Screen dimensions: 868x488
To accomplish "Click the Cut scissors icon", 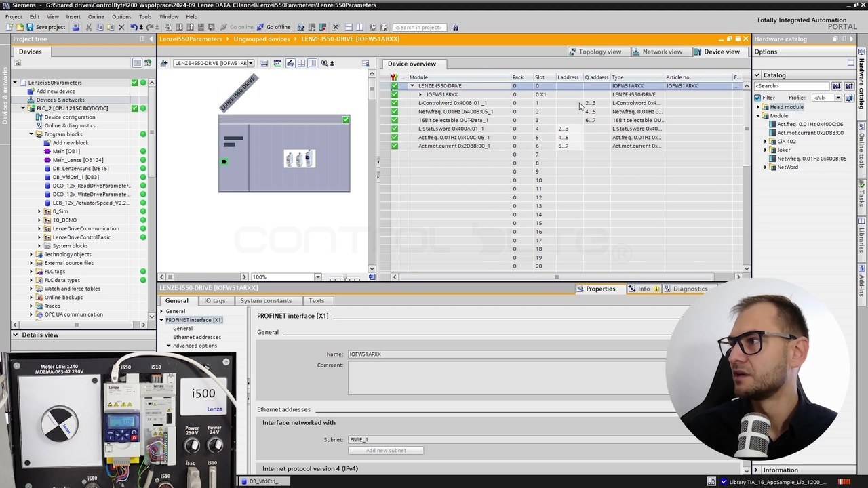I will (89, 27).
